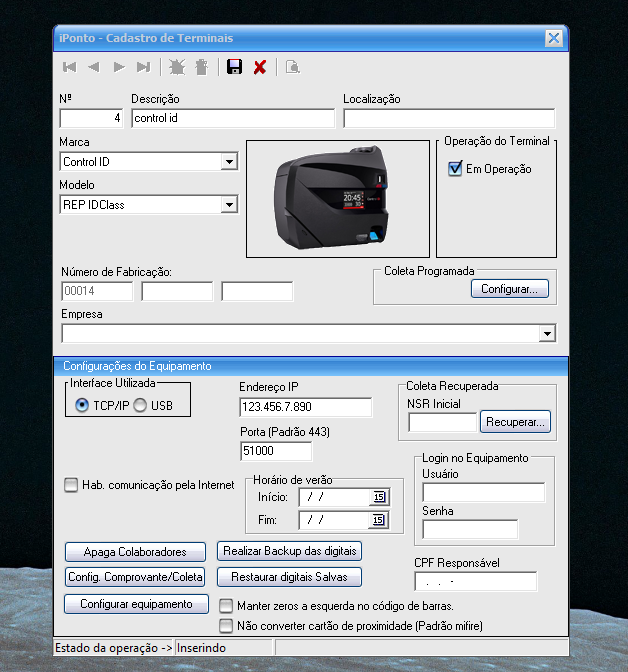Go to the first record
Screen dimensions: 628x672
coord(69,67)
